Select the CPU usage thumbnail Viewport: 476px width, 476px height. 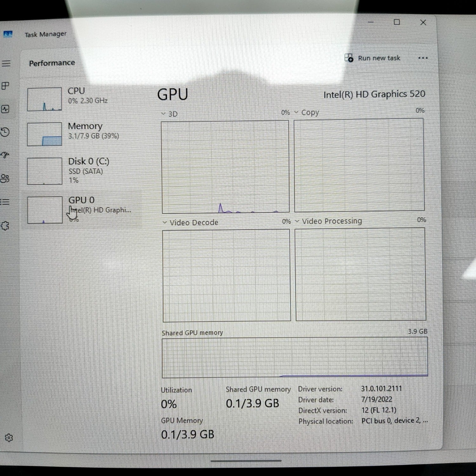pos(44,99)
